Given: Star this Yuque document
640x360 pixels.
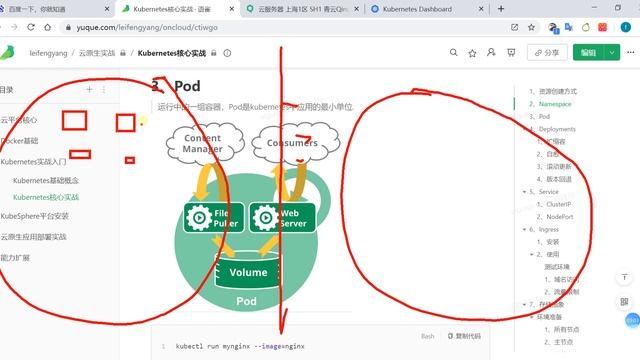Looking at the screenshot, I should [x=472, y=53].
